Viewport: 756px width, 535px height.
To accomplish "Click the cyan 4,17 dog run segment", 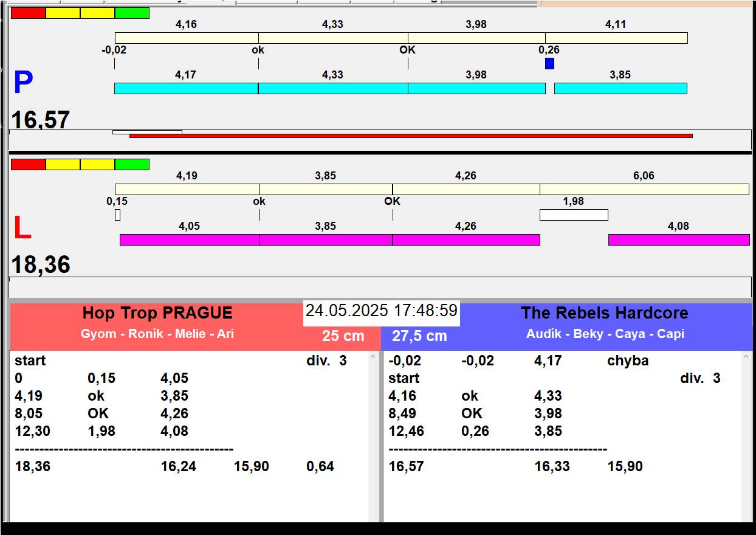I will click(186, 88).
